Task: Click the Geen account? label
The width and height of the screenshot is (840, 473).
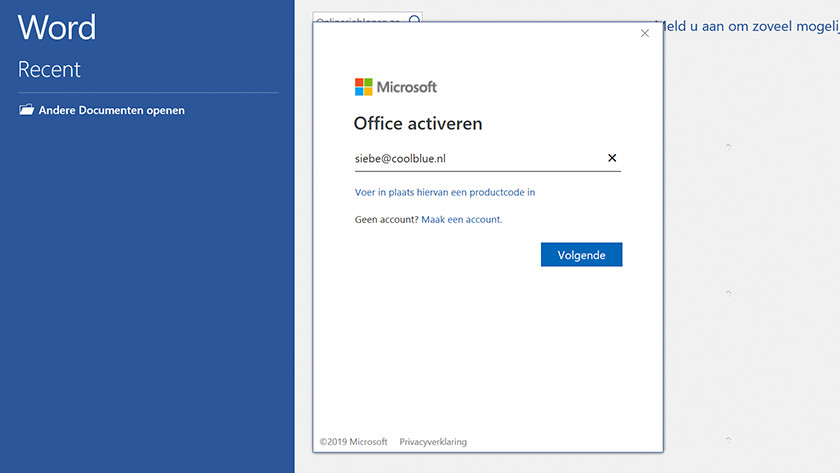Action: click(386, 219)
